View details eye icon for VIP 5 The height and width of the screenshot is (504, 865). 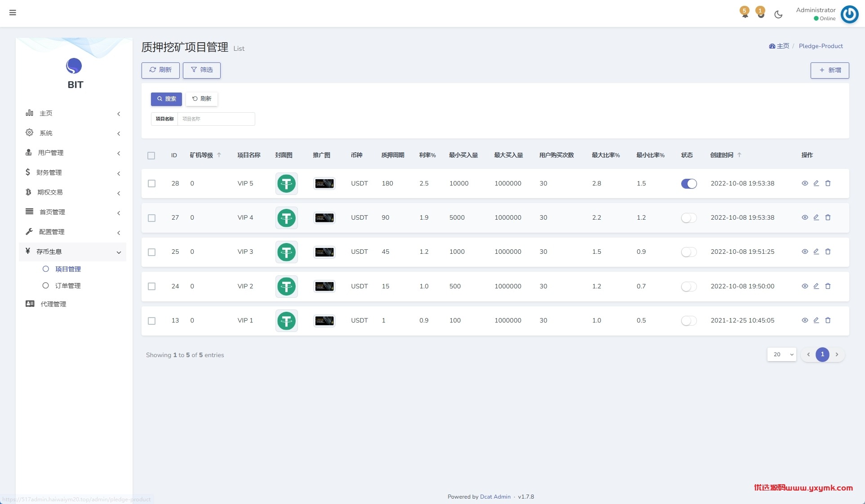805,183
